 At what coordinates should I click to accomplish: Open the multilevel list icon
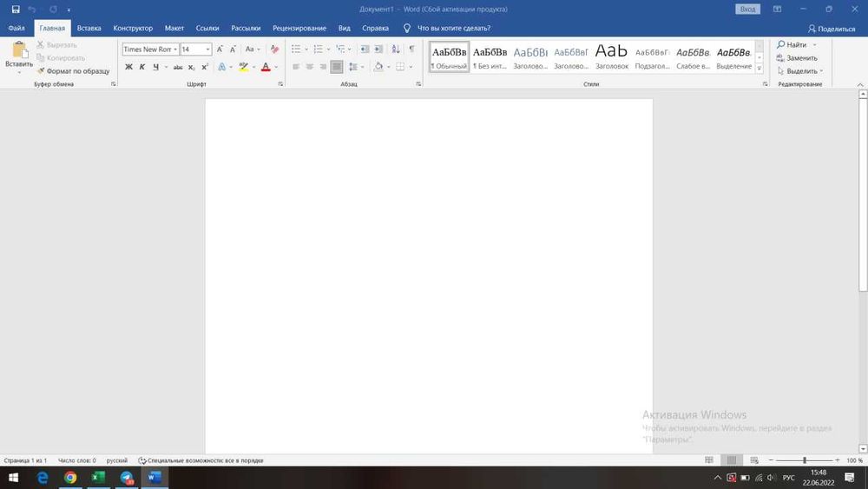(340, 50)
